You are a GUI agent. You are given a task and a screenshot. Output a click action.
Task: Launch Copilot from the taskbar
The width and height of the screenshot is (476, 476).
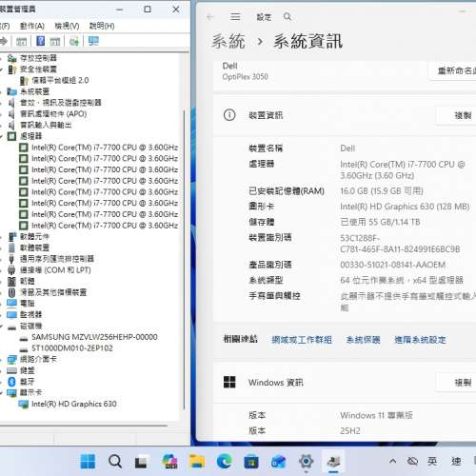click(169, 462)
